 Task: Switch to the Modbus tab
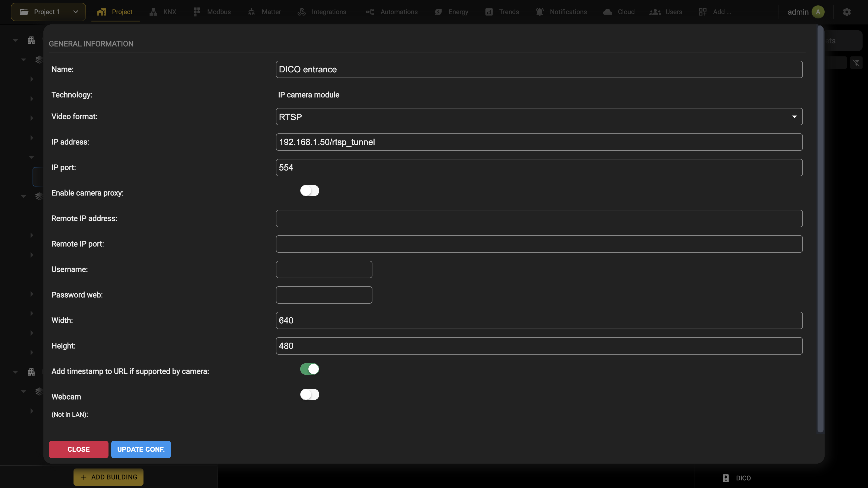tap(212, 12)
